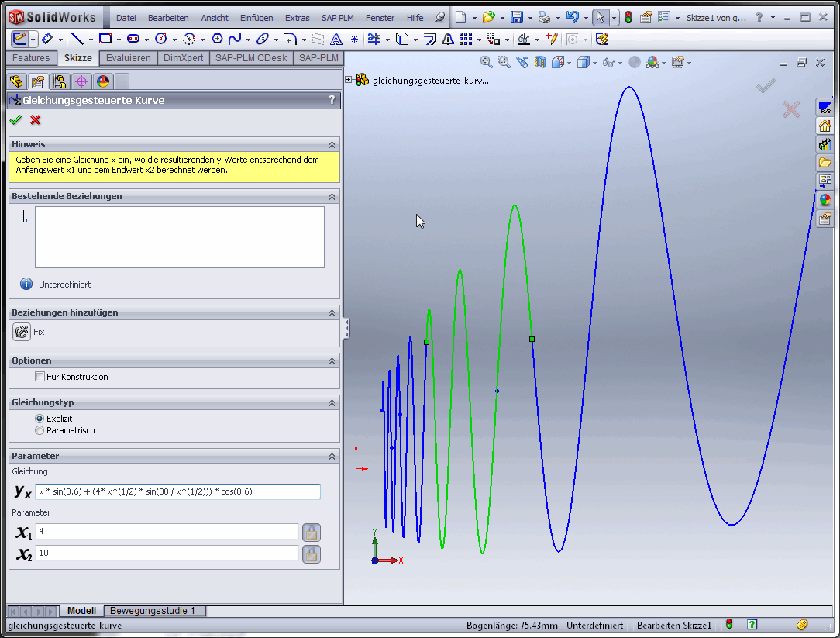
Task: Open the SolidWorks Resources home icon
Action: coord(825,126)
